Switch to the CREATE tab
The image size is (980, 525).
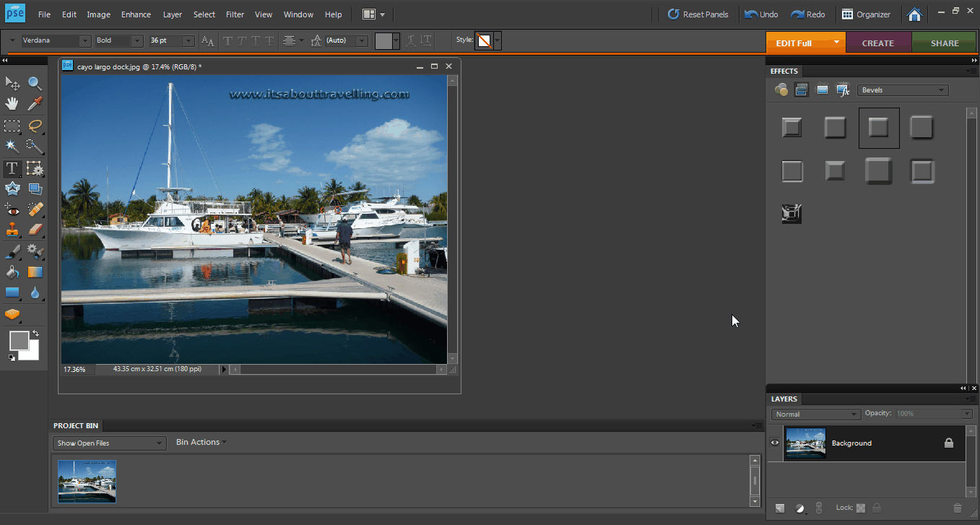(877, 43)
